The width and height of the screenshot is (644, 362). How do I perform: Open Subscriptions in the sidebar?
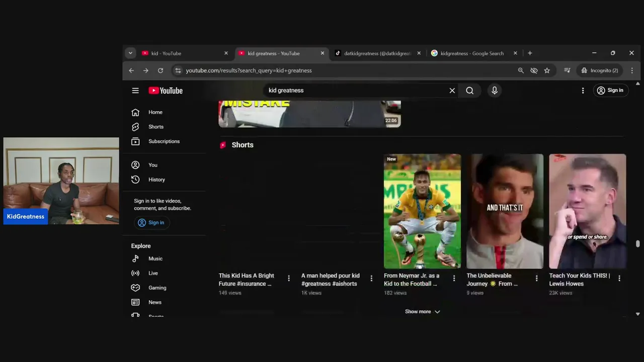pos(164,141)
